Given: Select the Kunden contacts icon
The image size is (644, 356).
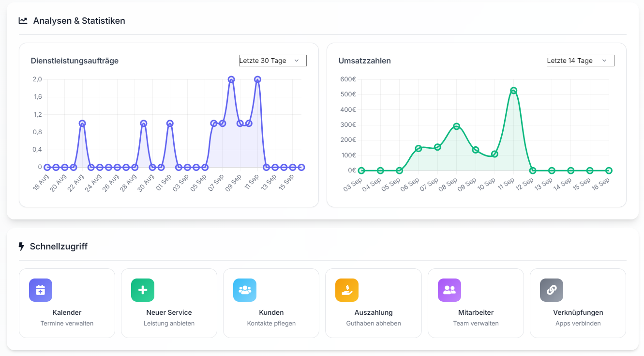Looking at the screenshot, I should [244, 290].
